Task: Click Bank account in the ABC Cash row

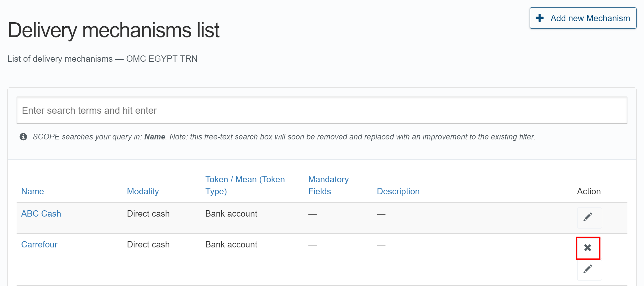Action: (231, 214)
